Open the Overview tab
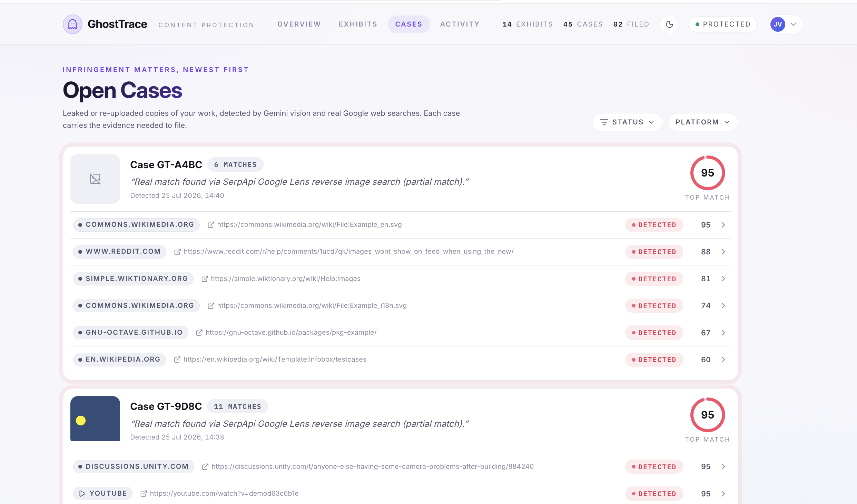Screen dimensions: 857x504 coord(299,24)
